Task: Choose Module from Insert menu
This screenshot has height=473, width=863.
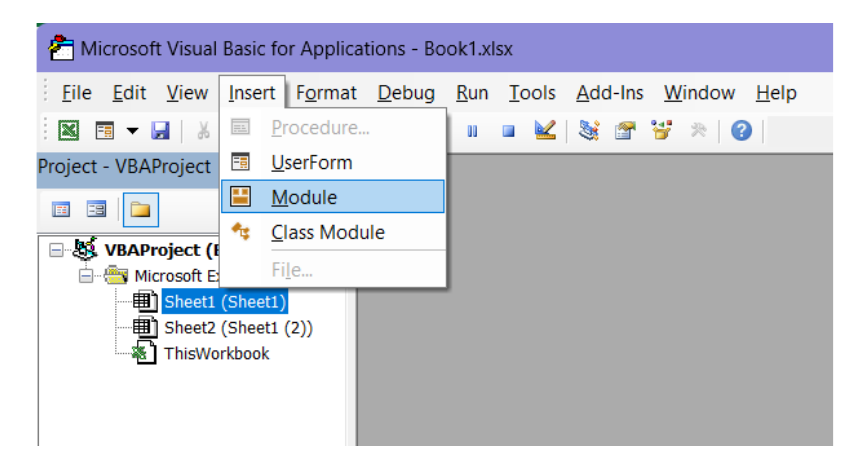Action: point(333,197)
